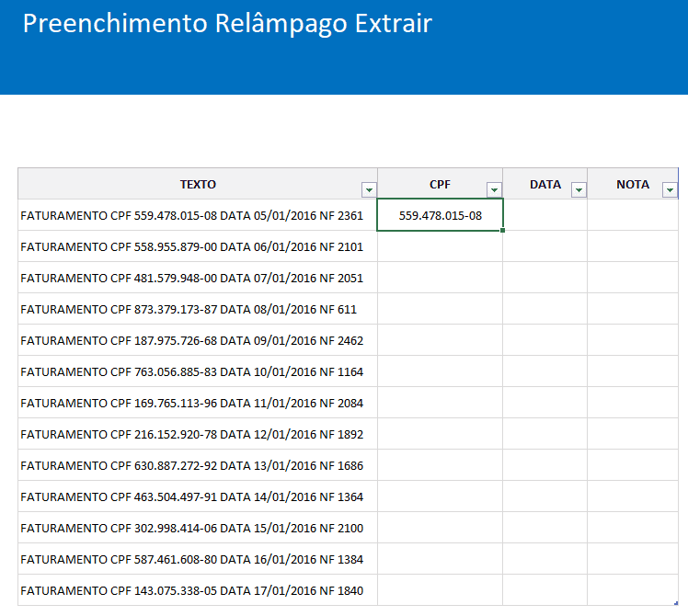Select text row with NF 1686
The image size is (688, 616).
pos(198,465)
